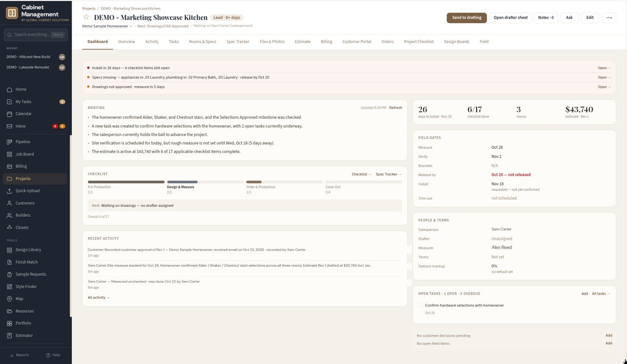Open Customers via its person icon

10,203
